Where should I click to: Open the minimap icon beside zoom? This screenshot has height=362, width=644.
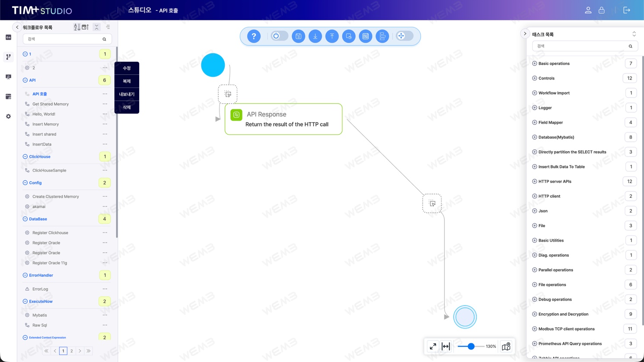pos(506,346)
